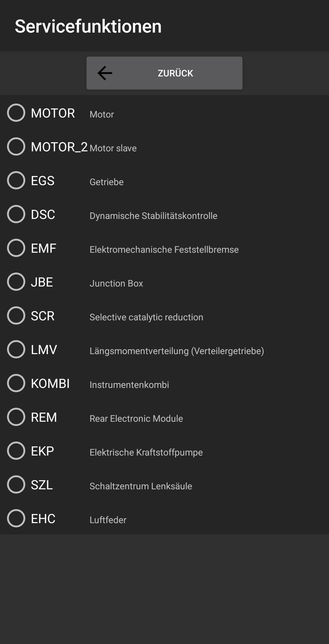This screenshot has width=329, height=644.
Task: Choose the REM radio button
Action: coord(16,417)
